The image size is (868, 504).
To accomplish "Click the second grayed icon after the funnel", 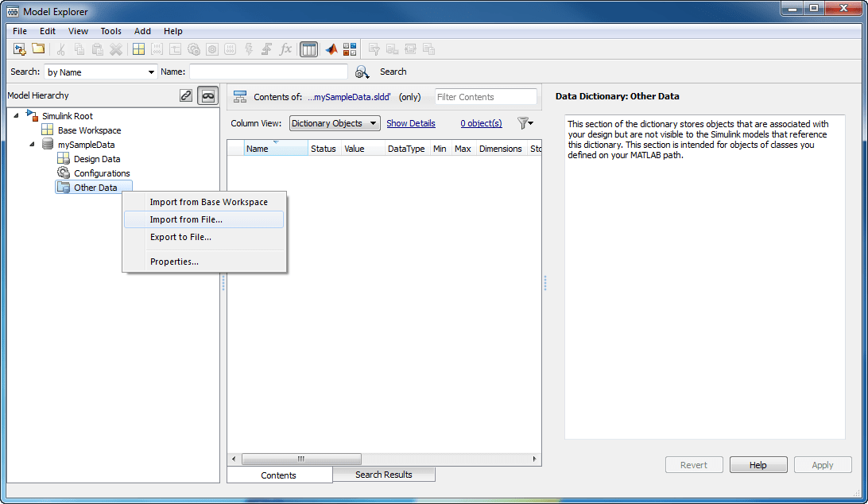I will point(392,49).
